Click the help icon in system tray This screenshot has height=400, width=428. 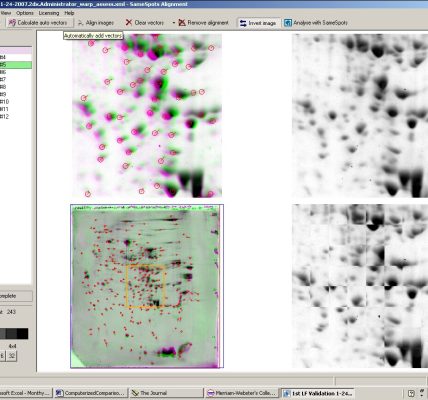point(411,393)
